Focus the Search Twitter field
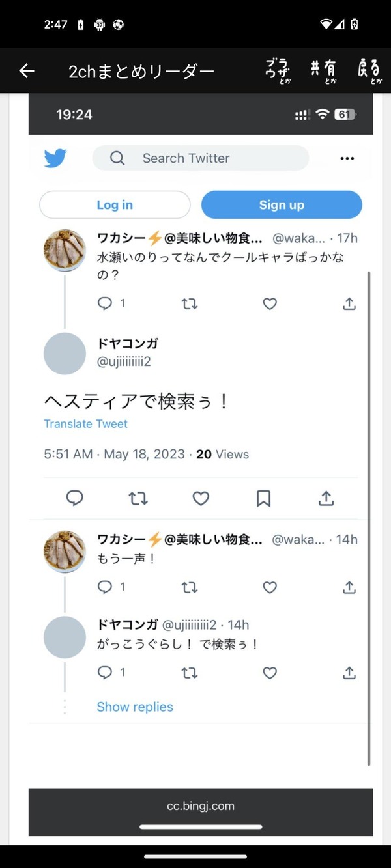This screenshot has width=391, height=868. [201, 158]
